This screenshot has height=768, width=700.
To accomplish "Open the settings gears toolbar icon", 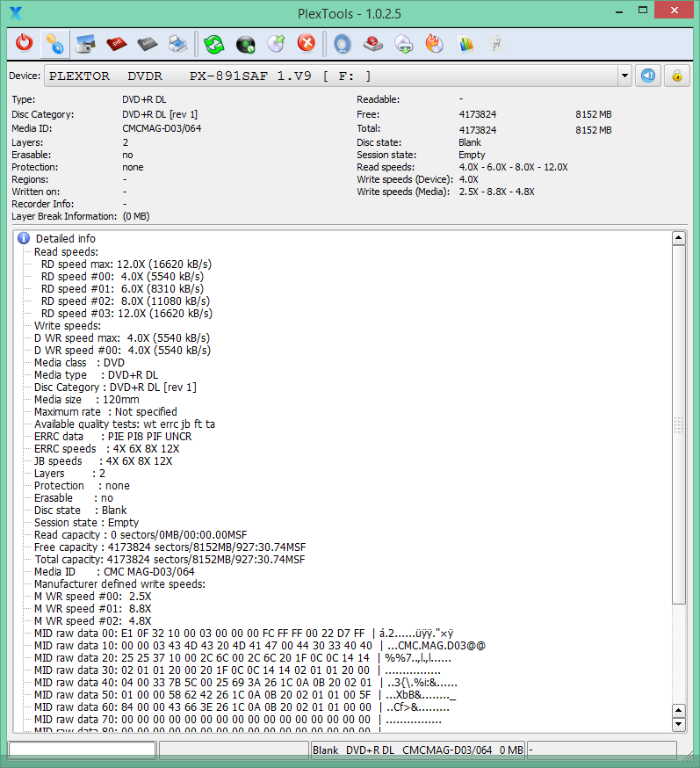I will click(54, 43).
